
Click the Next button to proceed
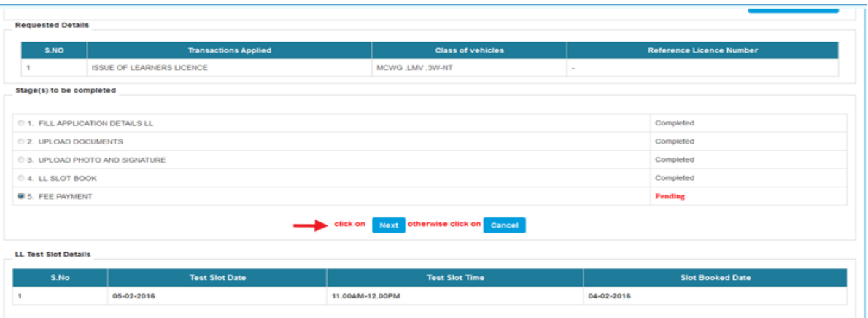388,225
